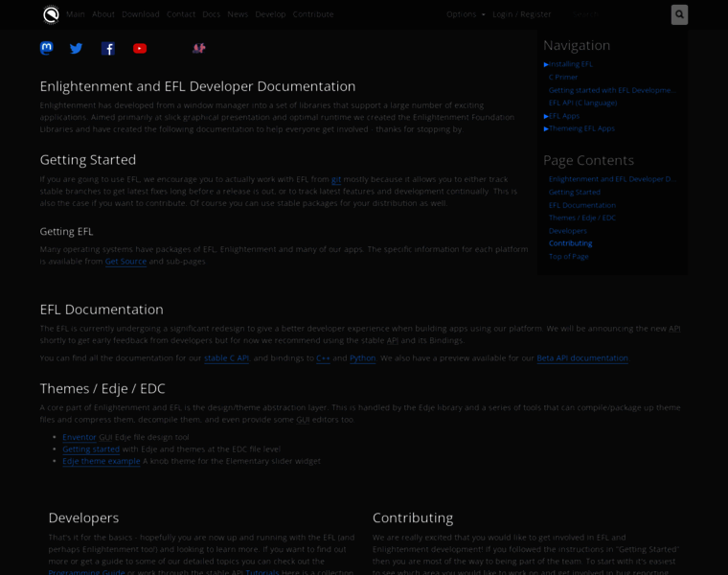This screenshot has width=728, height=575.
Task: Jump to Top of Page in contents
Action: (568, 256)
